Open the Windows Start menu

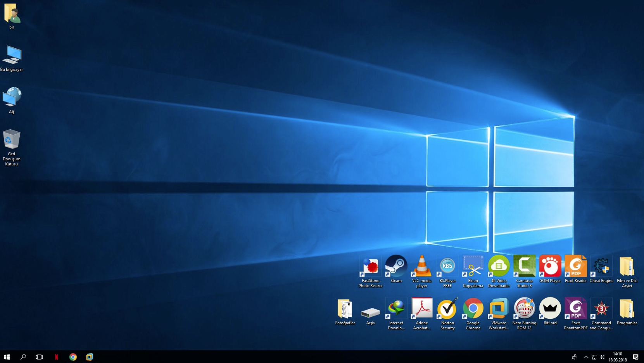pyautogui.click(x=7, y=357)
